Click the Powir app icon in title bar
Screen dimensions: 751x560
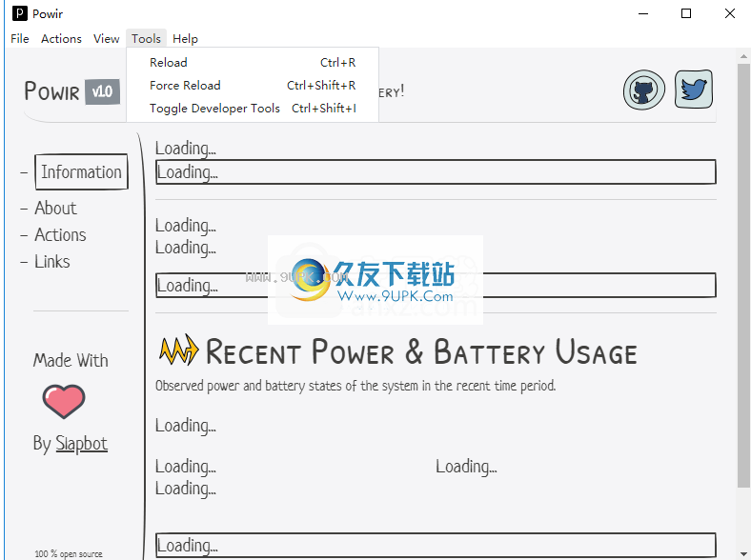point(20,13)
